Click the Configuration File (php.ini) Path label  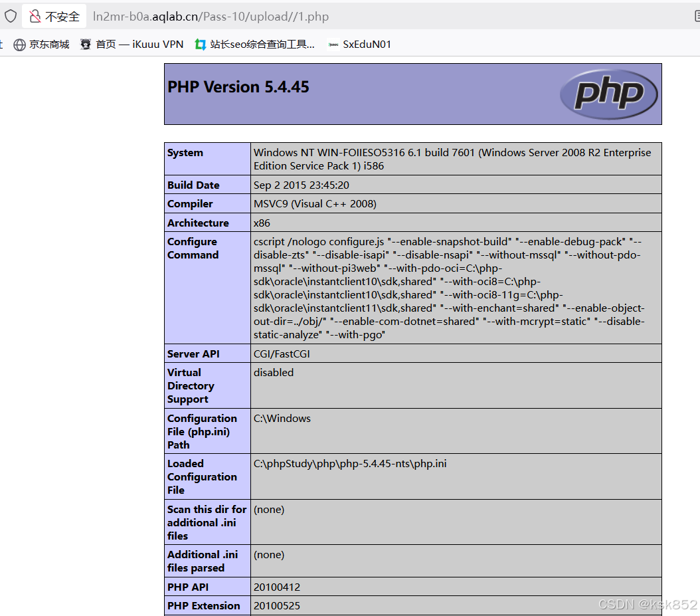[202, 431]
